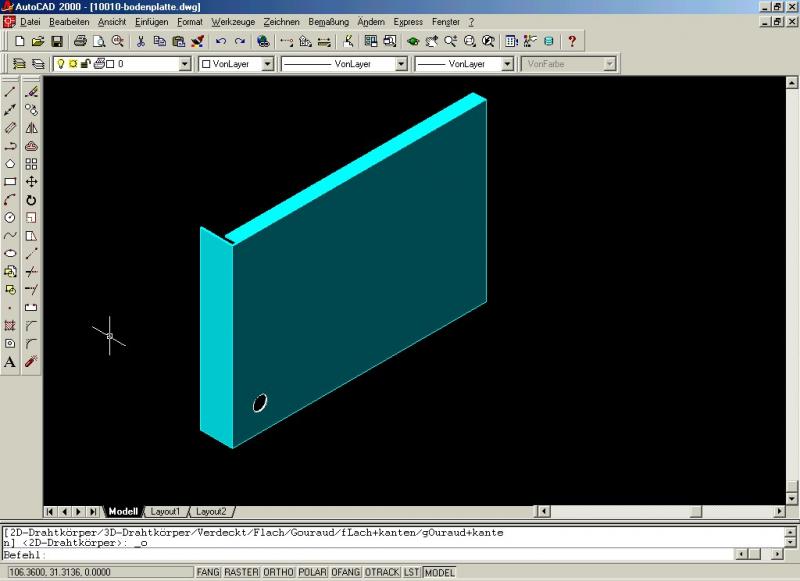Click the horizontal scrollbar right arrow
This screenshot has width=800, height=581.
click(777, 511)
